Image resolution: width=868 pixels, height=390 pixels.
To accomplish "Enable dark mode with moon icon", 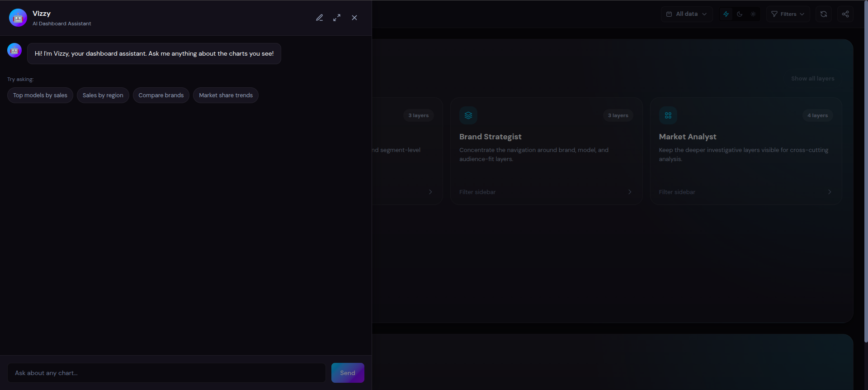I will point(740,14).
